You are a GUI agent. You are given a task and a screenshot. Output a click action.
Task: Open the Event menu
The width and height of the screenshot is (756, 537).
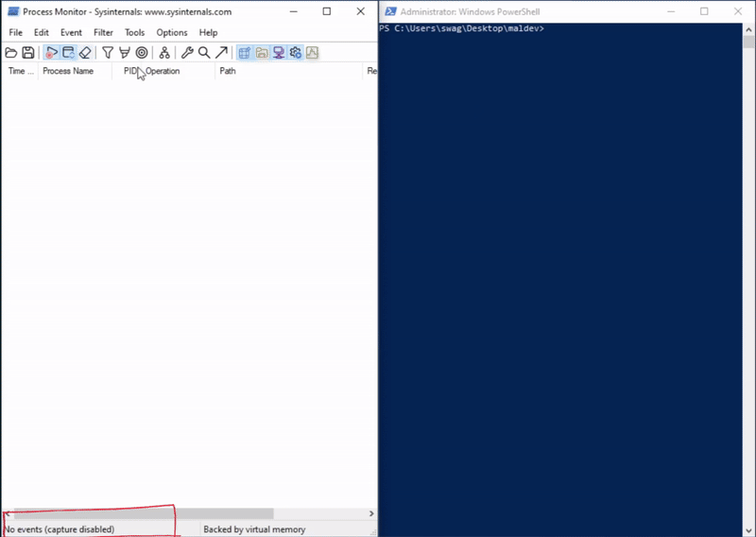click(x=71, y=32)
